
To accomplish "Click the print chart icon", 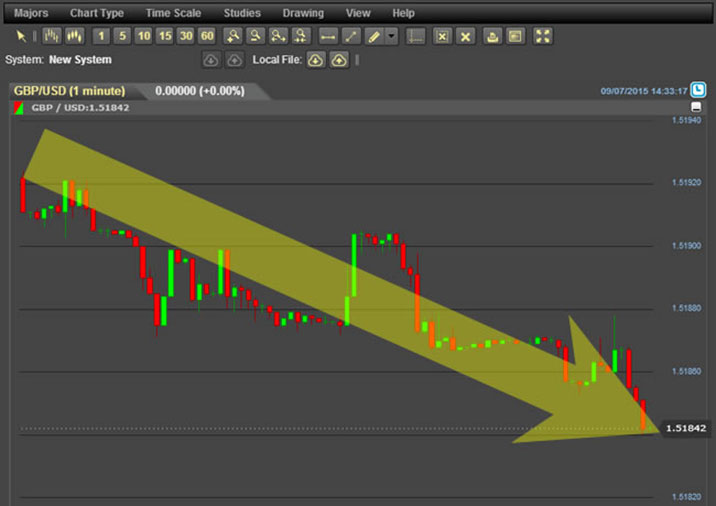I will (x=492, y=36).
